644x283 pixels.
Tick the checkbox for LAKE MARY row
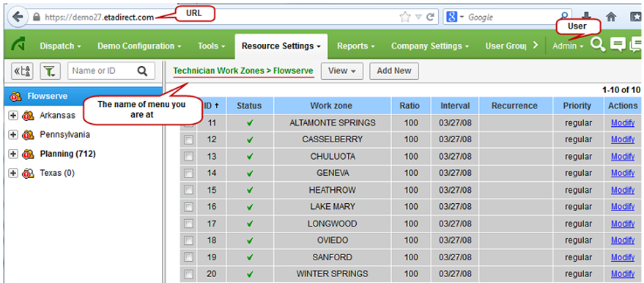click(x=188, y=207)
